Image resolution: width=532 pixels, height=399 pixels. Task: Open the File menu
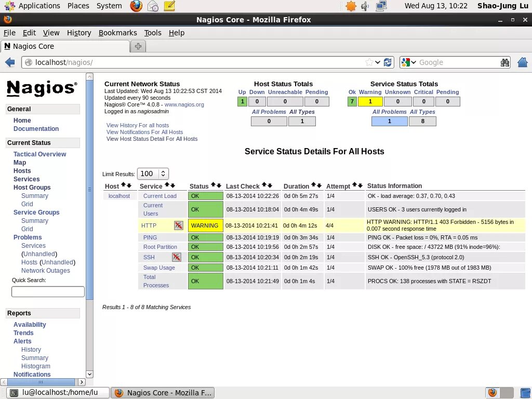click(9, 33)
